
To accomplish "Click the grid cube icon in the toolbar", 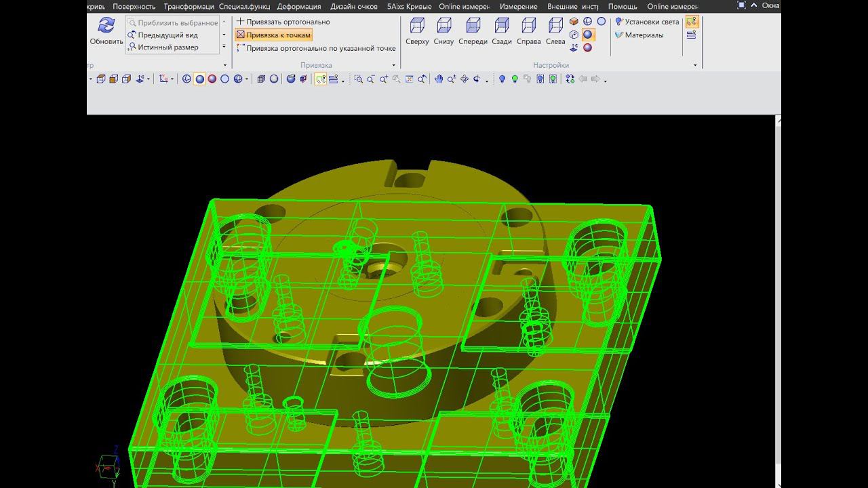I will pyautogui.click(x=261, y=79).
